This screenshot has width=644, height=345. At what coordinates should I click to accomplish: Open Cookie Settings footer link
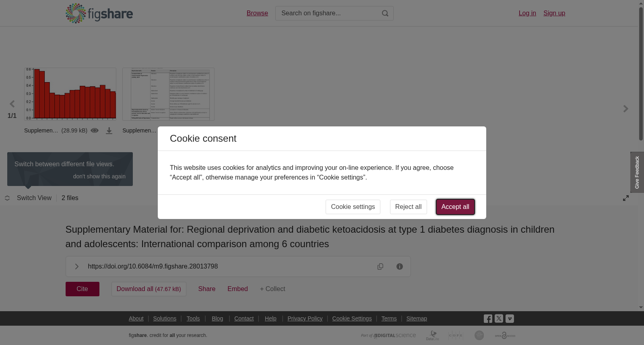(352, 318)
